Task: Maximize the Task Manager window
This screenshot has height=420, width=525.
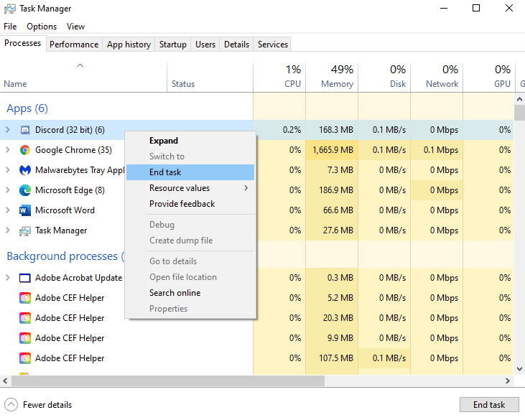Action: (475, 9)
